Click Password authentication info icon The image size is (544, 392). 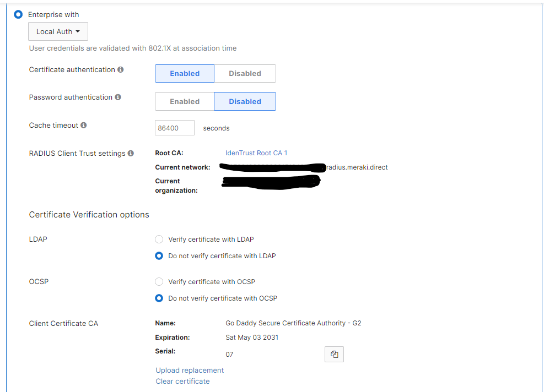coord(117,97)
